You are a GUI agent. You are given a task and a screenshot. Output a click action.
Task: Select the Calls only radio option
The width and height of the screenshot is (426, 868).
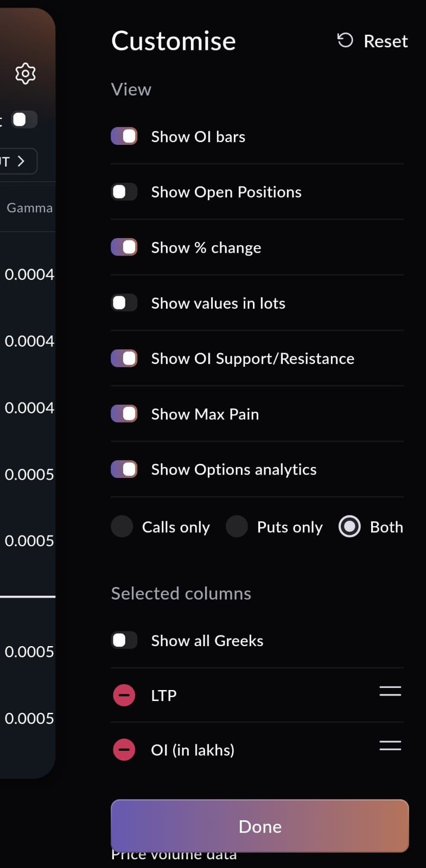click(x=122, y=526)
